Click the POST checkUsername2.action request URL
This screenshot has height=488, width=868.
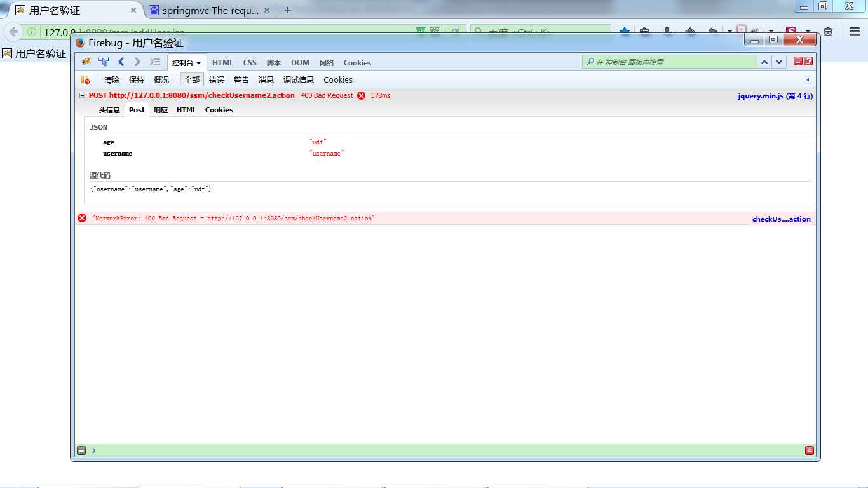tap(192, 95)
